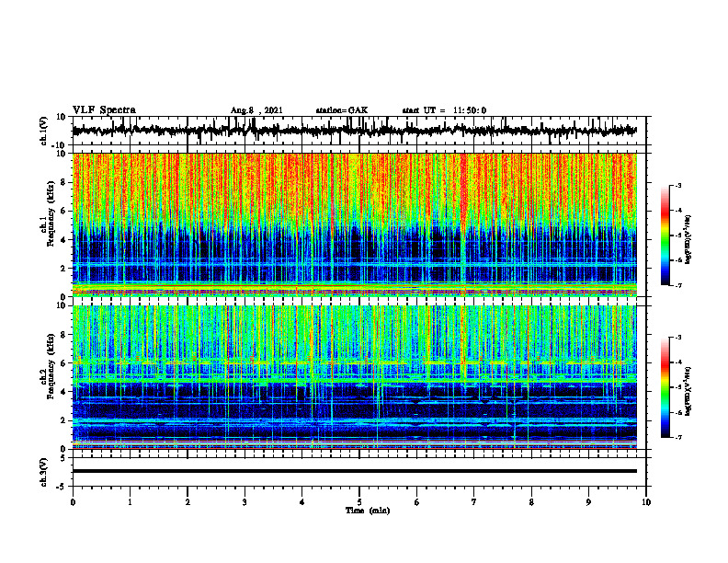This screenshot has width=728, height=563.
Task: Click the ch.2 spectrogram color scale bar
Action: click(x=665, y=387)
